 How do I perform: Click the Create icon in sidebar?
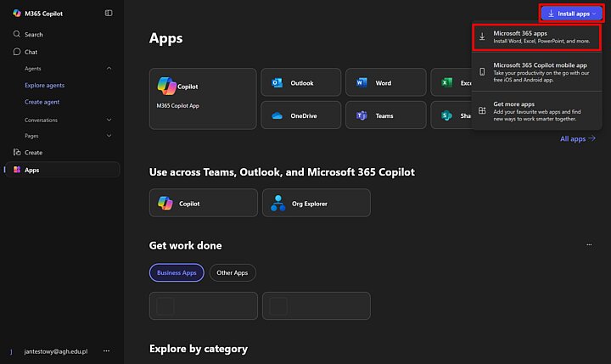pos(17,153)
